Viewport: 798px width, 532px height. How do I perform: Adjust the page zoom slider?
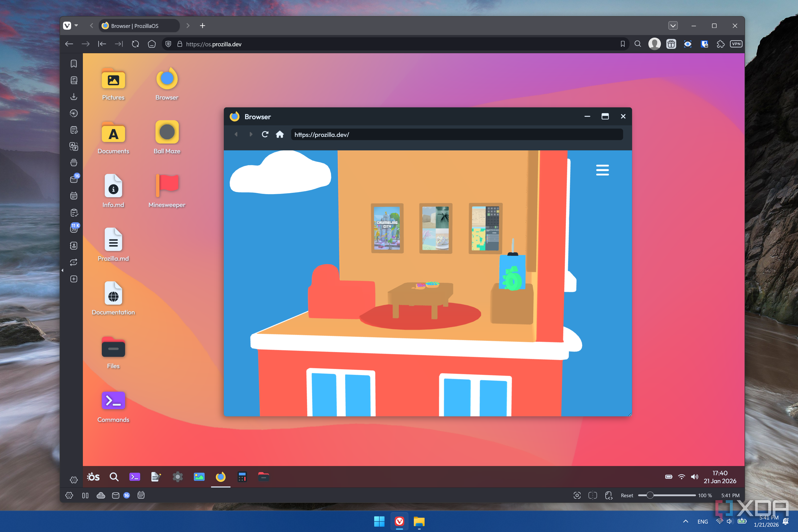(x=650, y=495)
